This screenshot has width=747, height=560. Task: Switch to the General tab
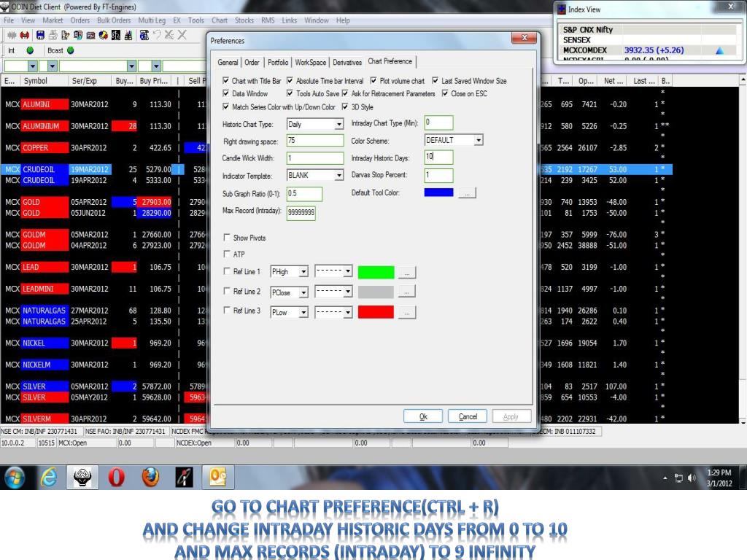pyautogui.click(x=228, y=63)
